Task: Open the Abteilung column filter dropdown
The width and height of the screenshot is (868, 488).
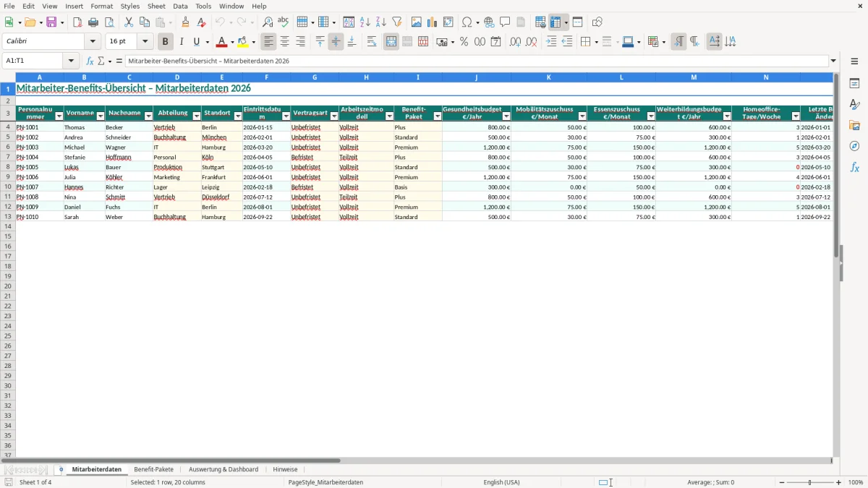Action: click(196, 116)
